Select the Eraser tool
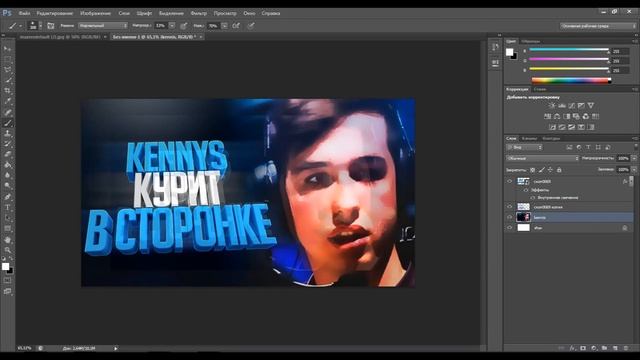The height and width of the screenshot is (360, 640). tap(8, 155)
